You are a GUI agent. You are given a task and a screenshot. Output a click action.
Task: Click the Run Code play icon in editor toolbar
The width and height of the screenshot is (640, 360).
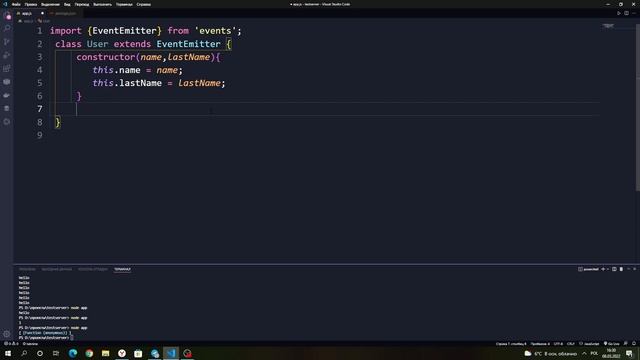pyautogui.click(x=619, y=13)
